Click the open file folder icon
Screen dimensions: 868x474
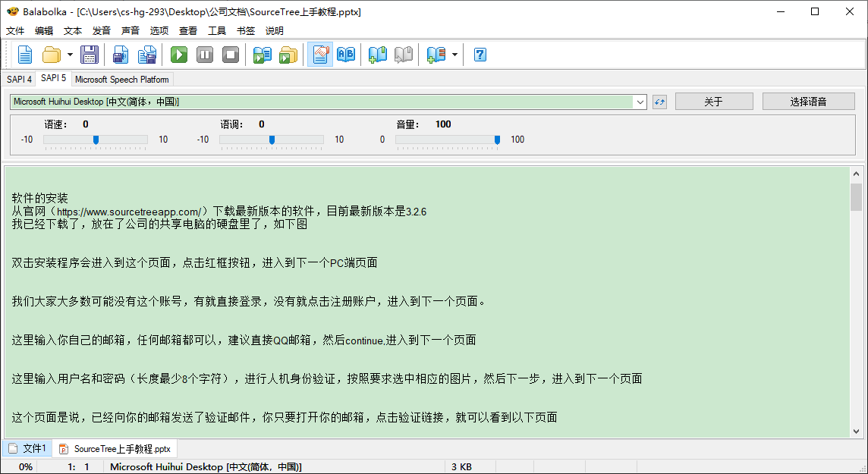pos(52,55)
